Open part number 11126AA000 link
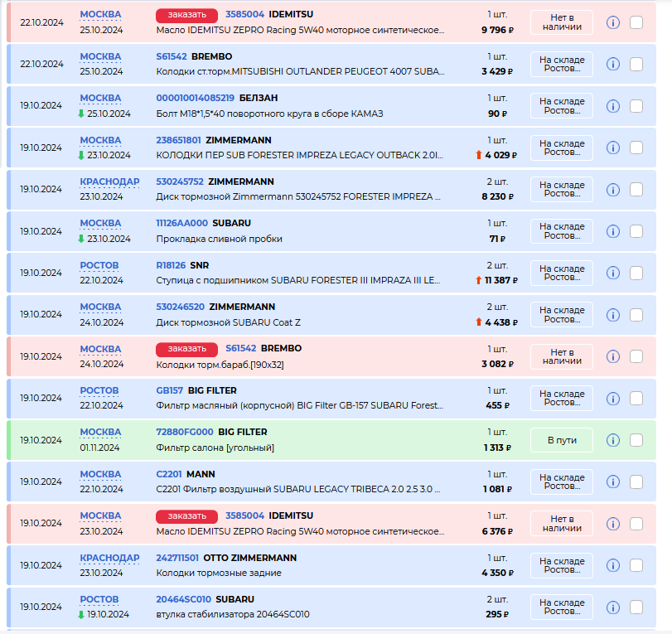This screenshot has width=672, height=634. click(181, 223)
